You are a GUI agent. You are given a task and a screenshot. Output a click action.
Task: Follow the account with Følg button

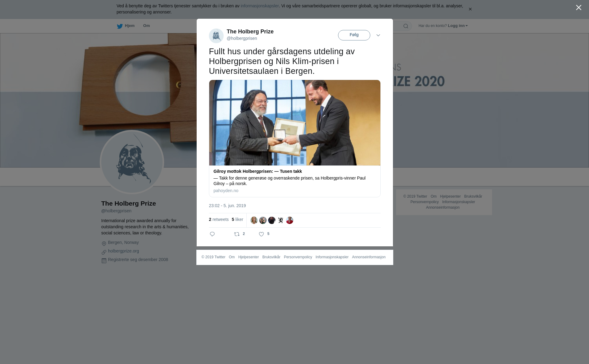click(x=354, y=35)
